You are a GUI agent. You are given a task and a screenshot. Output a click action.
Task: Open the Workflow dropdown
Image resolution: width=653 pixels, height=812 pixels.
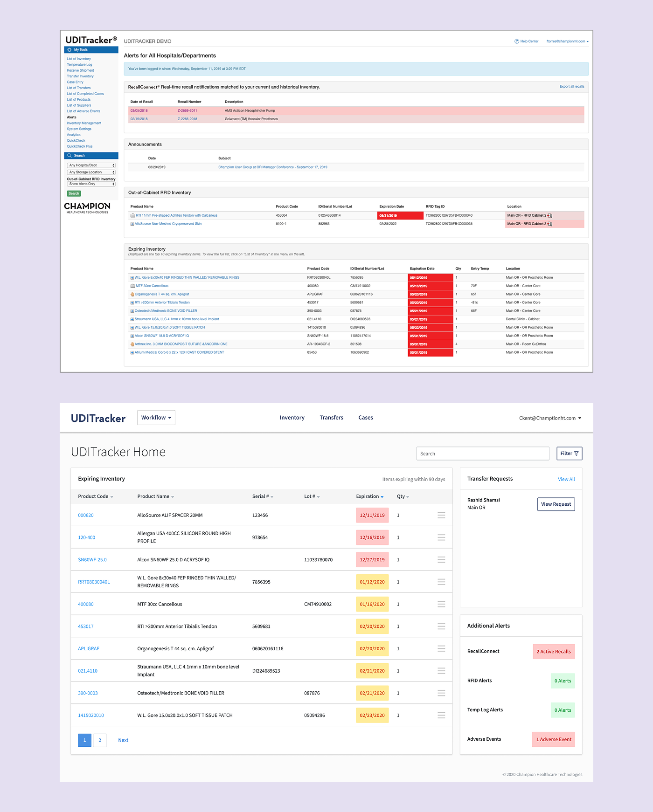(156, 418)
